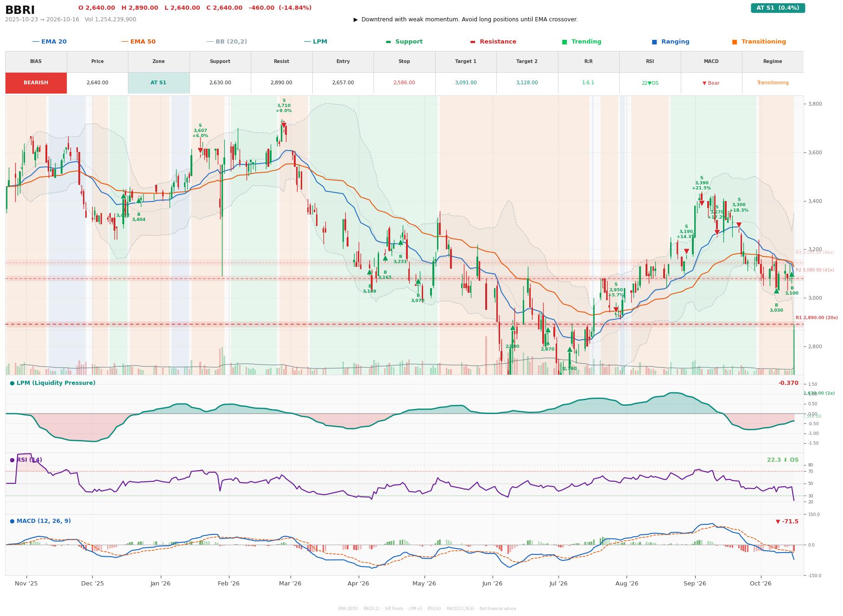Click the R2 3,080.00 (41x) resistance label

coord(815,270)
